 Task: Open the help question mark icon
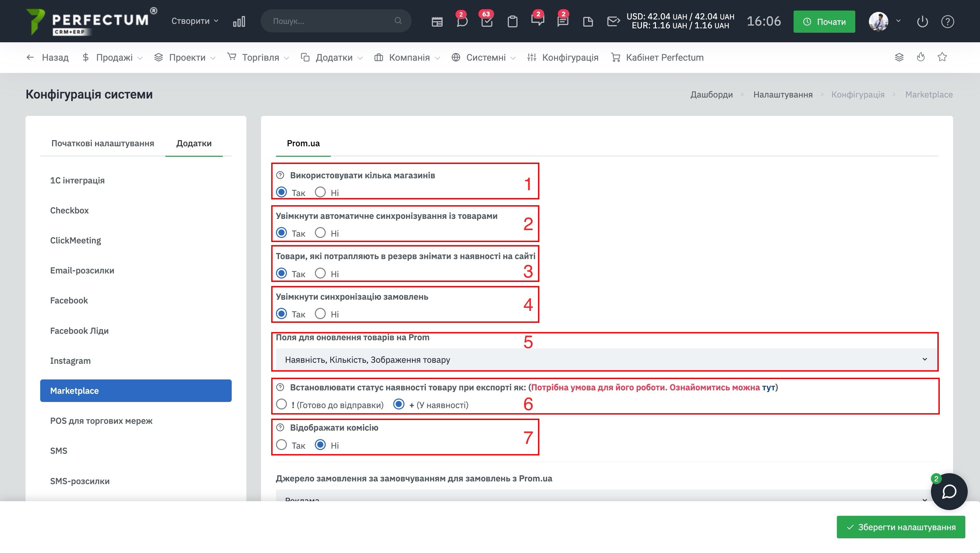pos(947,22)
